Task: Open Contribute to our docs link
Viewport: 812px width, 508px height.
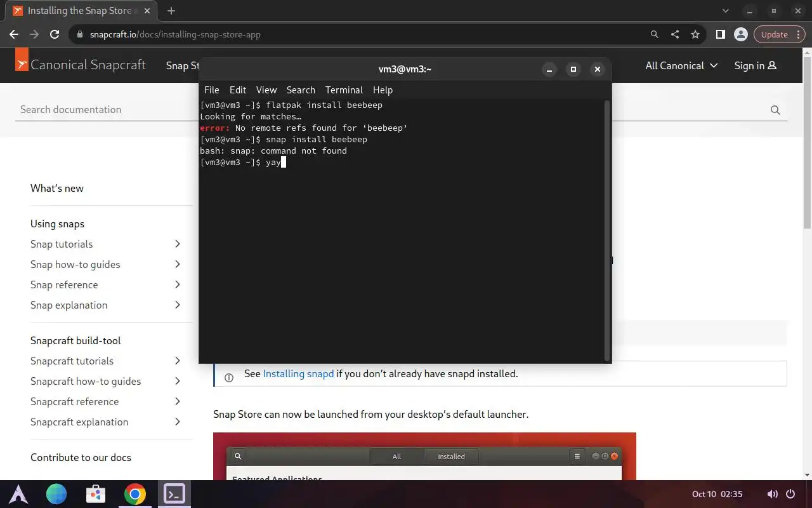Action: (81, 457)
